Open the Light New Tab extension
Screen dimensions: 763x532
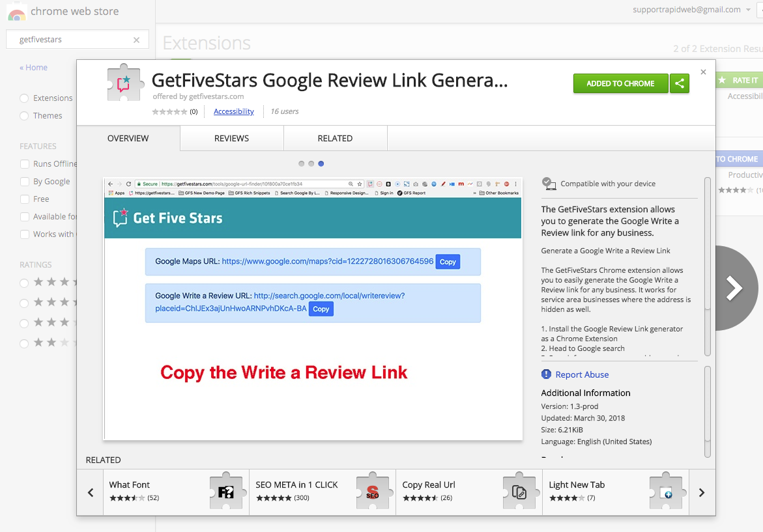point(616,492)
